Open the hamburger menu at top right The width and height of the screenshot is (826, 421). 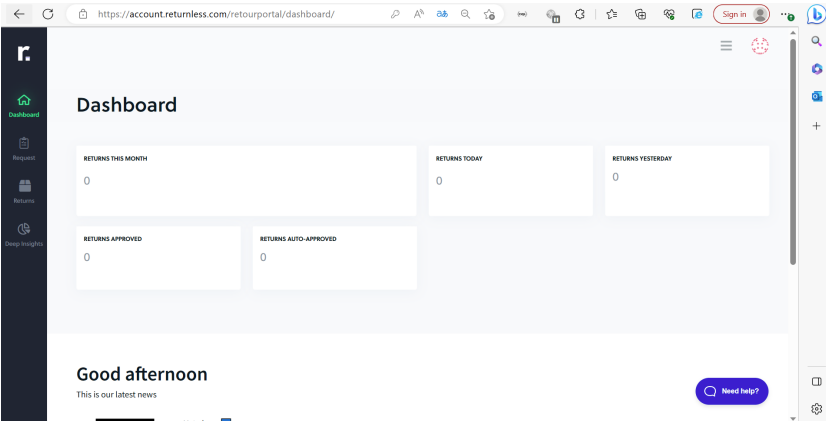coord(726,46)
